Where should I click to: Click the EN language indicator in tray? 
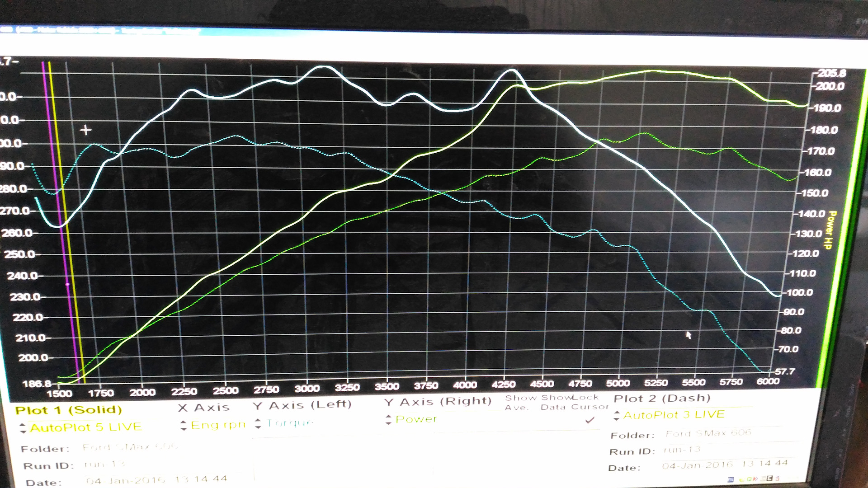(731, 480)
